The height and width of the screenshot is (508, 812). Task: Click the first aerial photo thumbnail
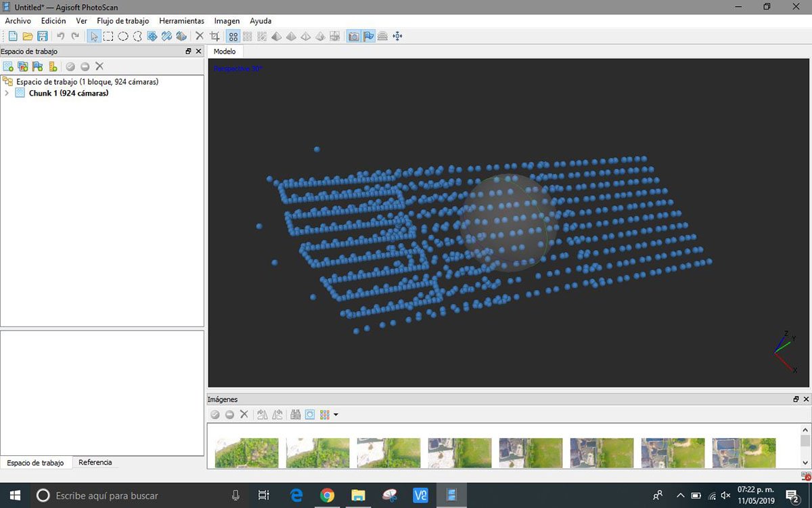[247, 452]
